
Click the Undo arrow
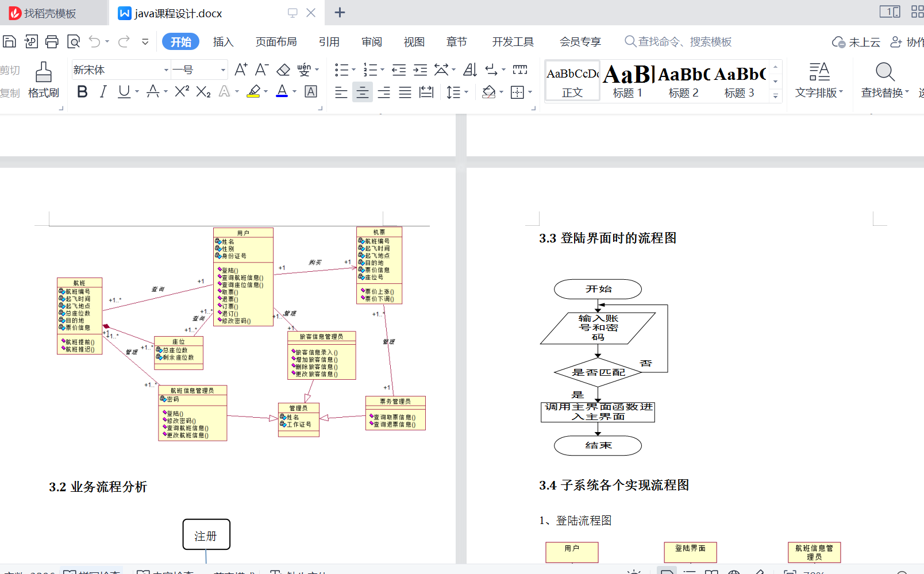tap(94, 41)
